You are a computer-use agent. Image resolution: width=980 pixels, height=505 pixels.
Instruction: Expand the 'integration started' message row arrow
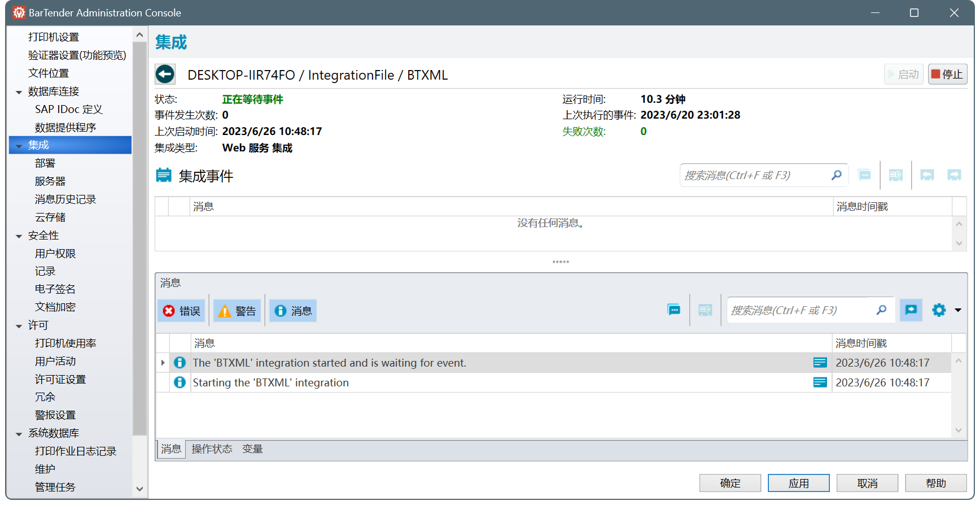point(163,363)
